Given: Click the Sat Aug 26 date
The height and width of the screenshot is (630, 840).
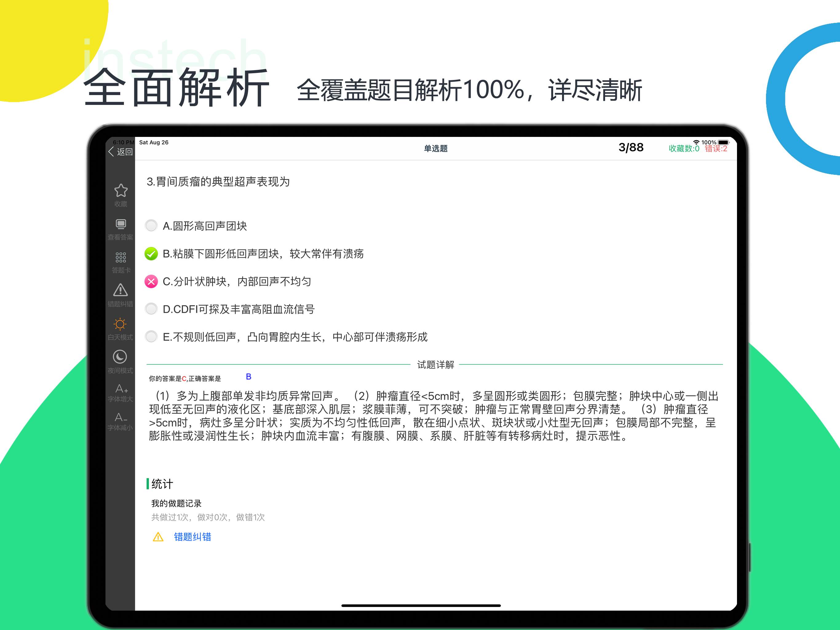Looking at the screenshot, I should [154, 142].
